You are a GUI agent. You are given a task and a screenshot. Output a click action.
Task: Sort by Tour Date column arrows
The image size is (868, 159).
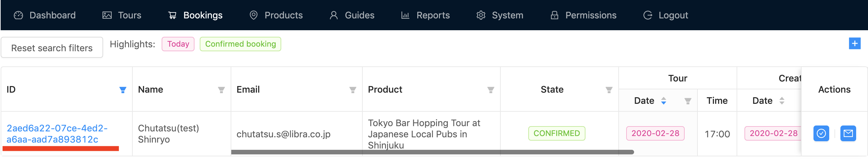[x=663, y=101]
